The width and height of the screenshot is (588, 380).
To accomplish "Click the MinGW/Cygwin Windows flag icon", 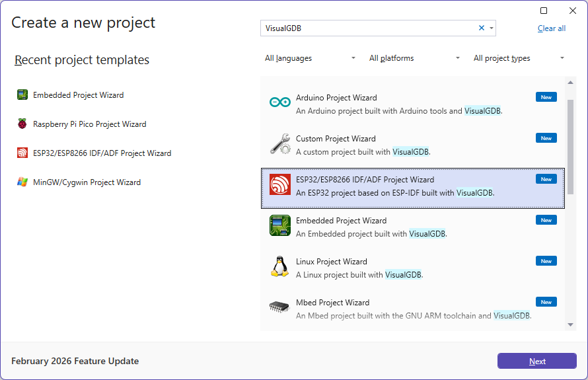I will pyautogui.click(x=22, y=182).
